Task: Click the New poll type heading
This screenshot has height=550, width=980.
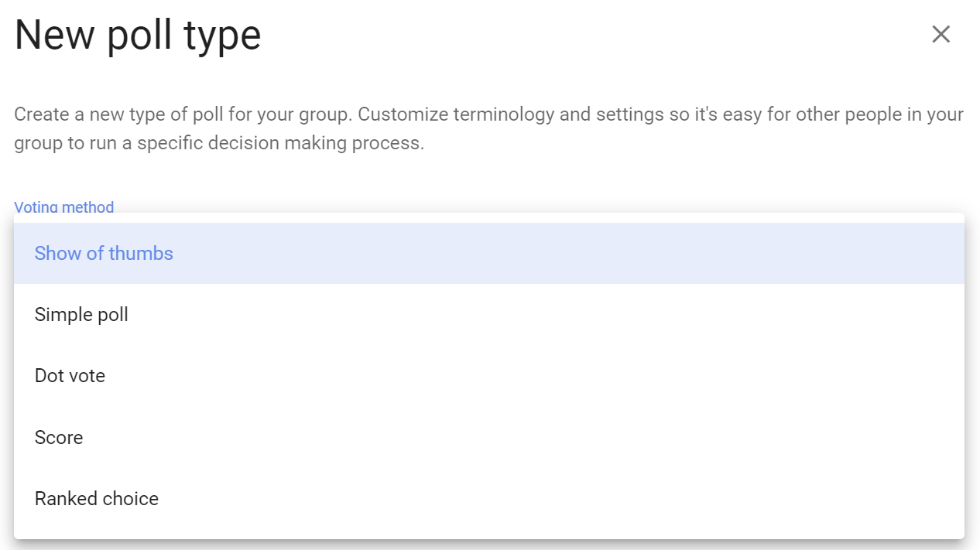Action: [138, 36]
